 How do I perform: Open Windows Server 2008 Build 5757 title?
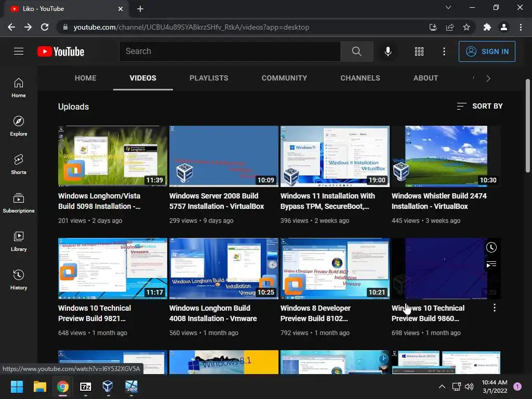217,201
